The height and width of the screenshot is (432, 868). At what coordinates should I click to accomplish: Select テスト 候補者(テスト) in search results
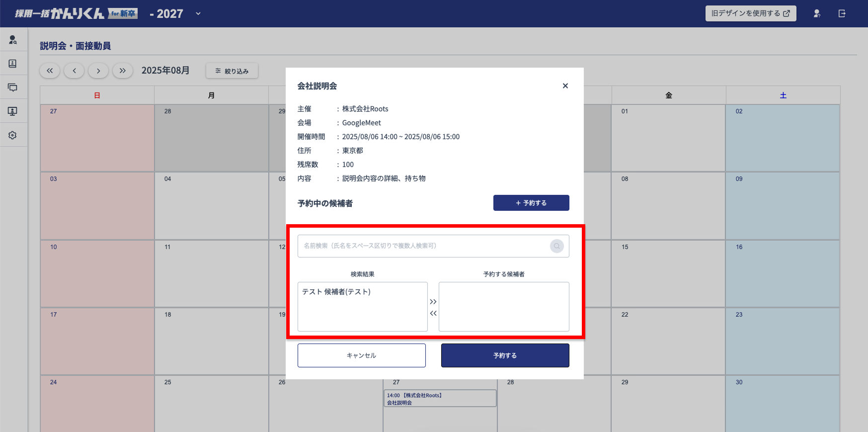[336, 292]
